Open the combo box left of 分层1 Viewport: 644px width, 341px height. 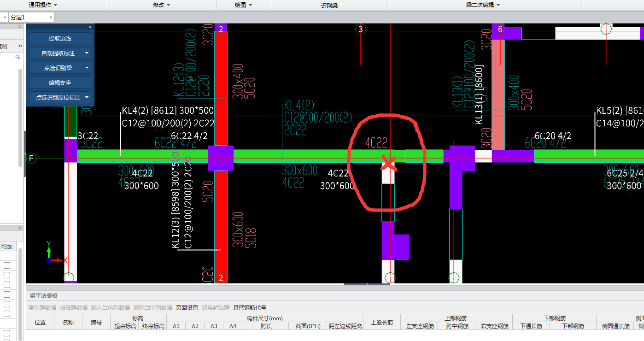[4, 17]
